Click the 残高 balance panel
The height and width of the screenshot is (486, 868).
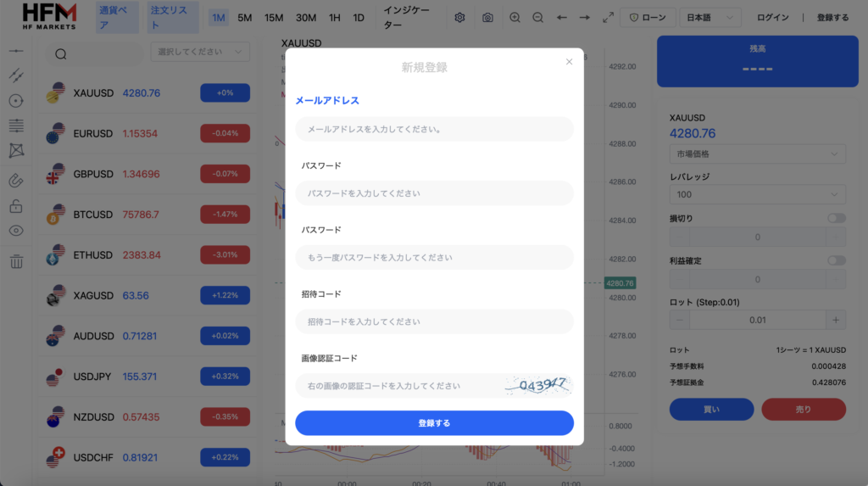click(757, 61)
